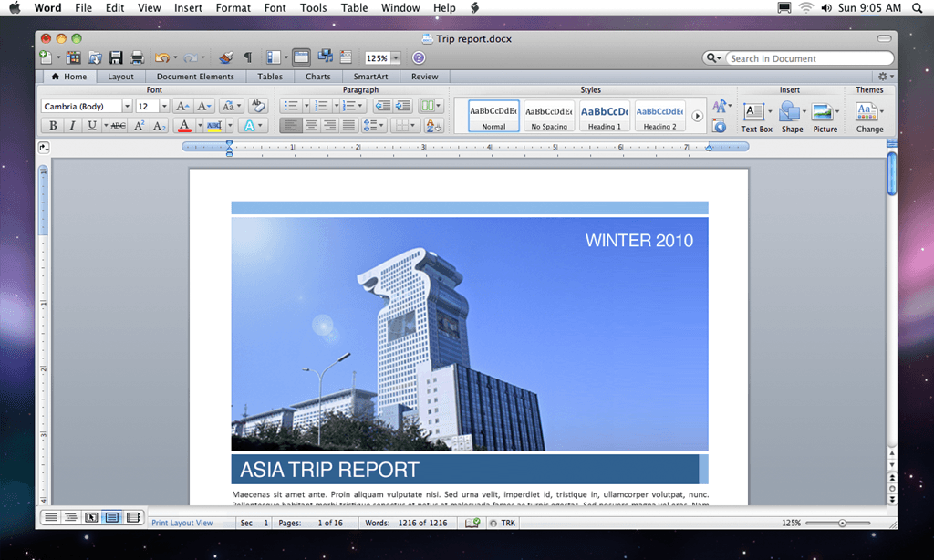Click the superscript formatting icon
This screenshot has height=560, width=934.
[x=140, y=125]
